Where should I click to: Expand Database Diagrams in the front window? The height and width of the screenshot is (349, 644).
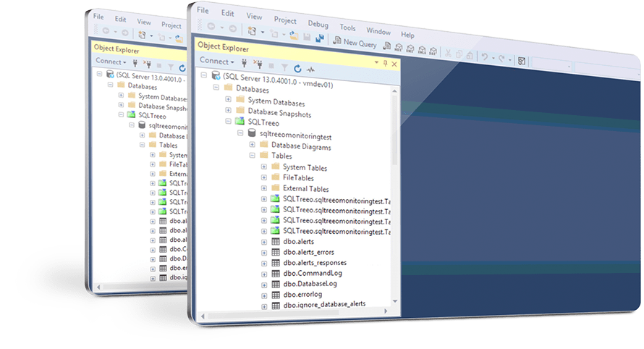(253, 144)
